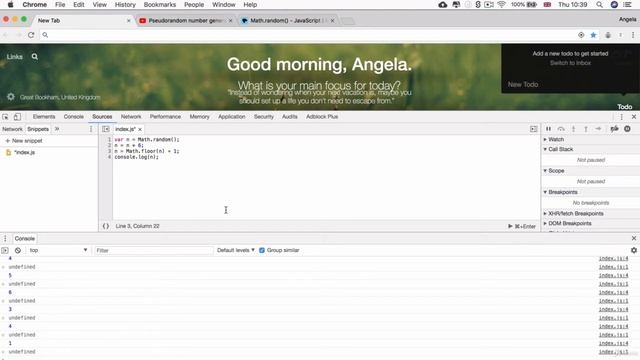This screenshot has height=360, width=640.
Task: Expand XHR/fetch Breakpoints section
Action: click(573, 214)
